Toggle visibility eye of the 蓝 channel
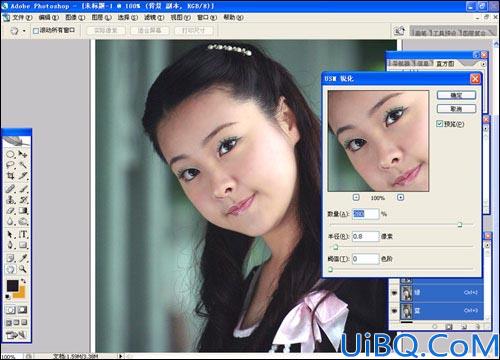The image size is (500, 360). (x=395, y=311)
